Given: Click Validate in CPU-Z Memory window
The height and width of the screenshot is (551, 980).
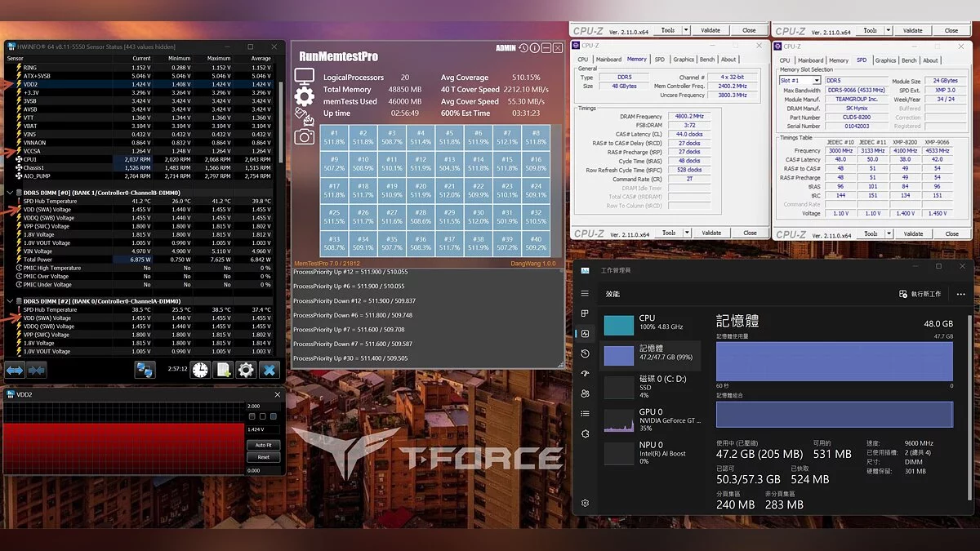Looking at the screenshot, I should (711, 233).
